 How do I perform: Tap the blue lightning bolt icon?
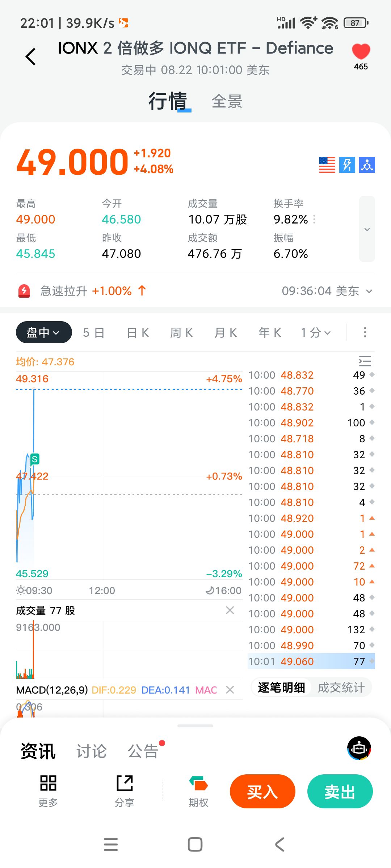pos(347,165)
